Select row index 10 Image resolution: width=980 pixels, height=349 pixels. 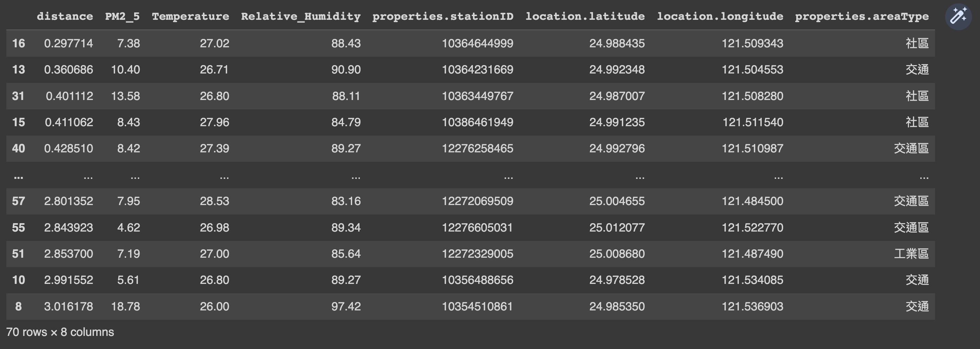(18, 280)
